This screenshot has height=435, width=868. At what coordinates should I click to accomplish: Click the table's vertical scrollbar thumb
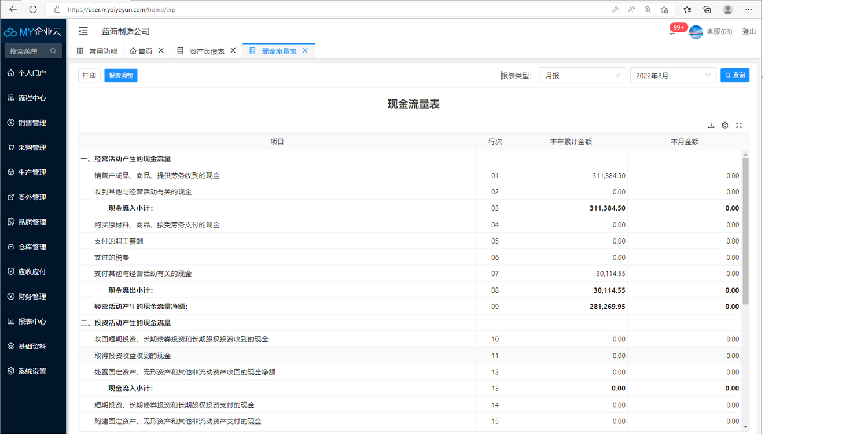[745, 231]
